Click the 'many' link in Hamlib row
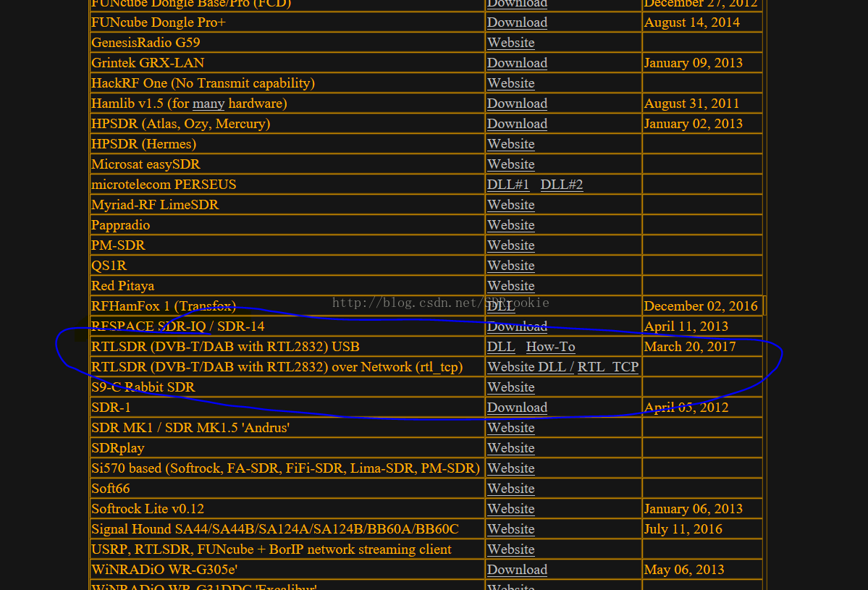Viewport: 868px width, 590px height. (x=208, y=104)
